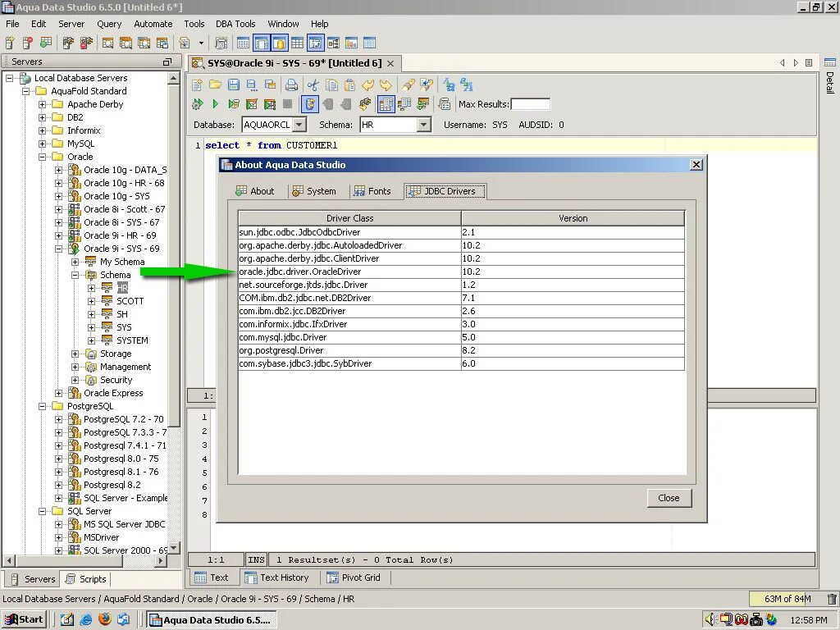Select the oracle.jdbc.driver.OracleDriver row
Screen dimensions: 840x630
[x=461, y=272]
